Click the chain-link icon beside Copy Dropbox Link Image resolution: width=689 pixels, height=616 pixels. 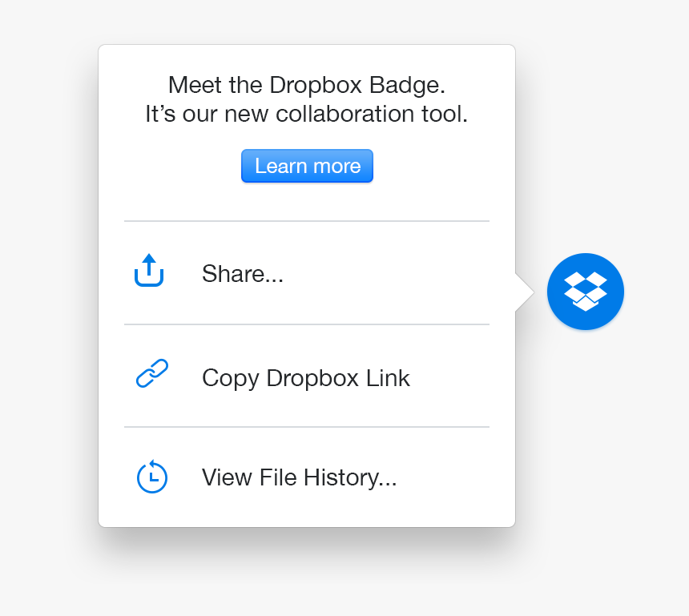point(151,372)
